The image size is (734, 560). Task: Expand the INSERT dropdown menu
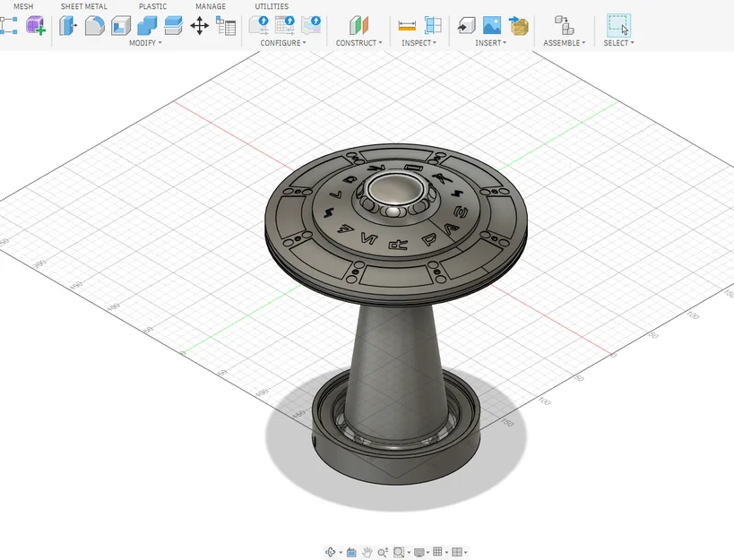(490, 43)
